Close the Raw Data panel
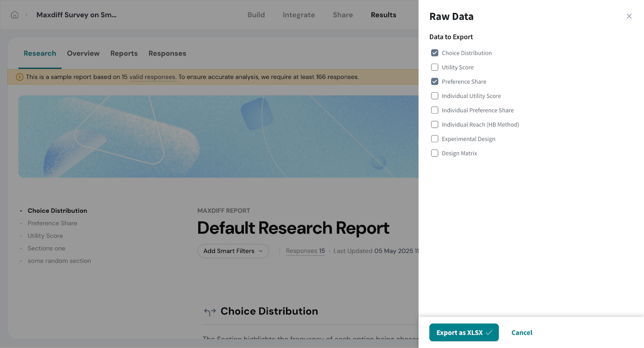This screenshot has height=348, width=644. pos(629,16)
